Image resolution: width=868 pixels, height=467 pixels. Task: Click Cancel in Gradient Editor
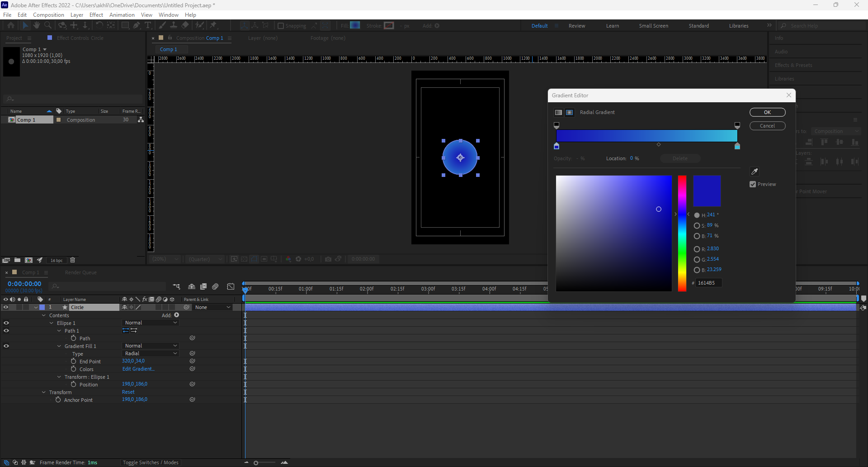767,126
